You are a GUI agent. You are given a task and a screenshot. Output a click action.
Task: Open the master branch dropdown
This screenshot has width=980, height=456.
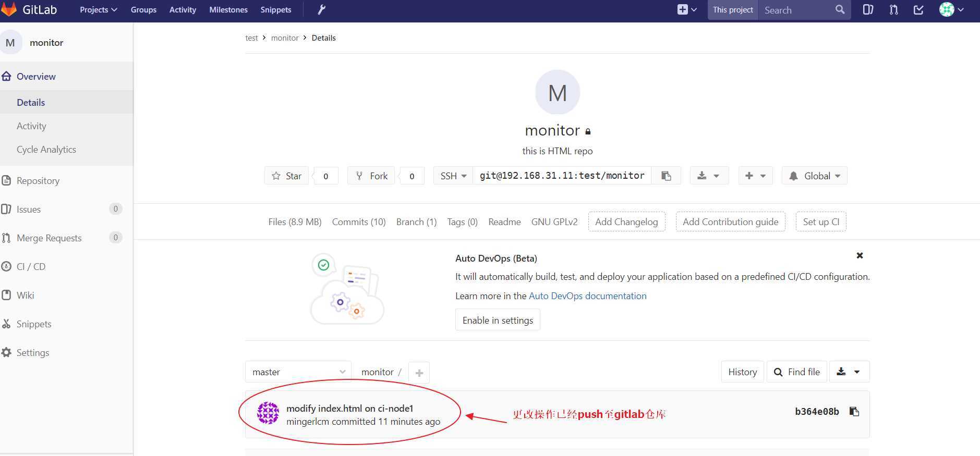pyautogui.click(x=298, y=372)
